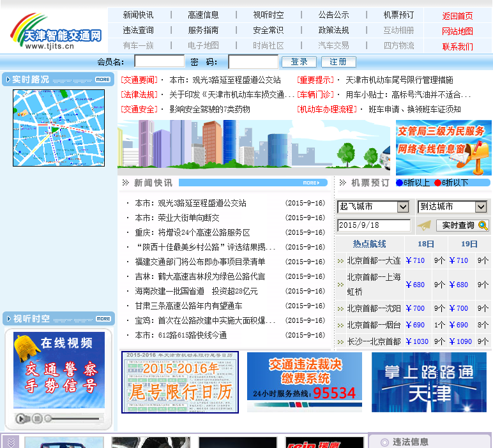This screenshot has width=493, height=448.
Task: Click the stop button in video player
Action: [37, 419]
